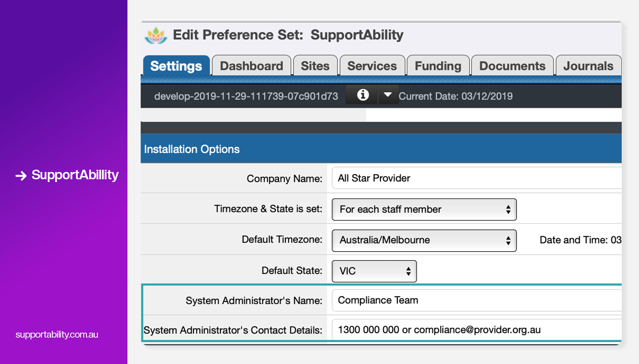Open the dropdown arrow beside info icon
The width and height of the screenshot is (639, 364).
[x=388, y=95]
